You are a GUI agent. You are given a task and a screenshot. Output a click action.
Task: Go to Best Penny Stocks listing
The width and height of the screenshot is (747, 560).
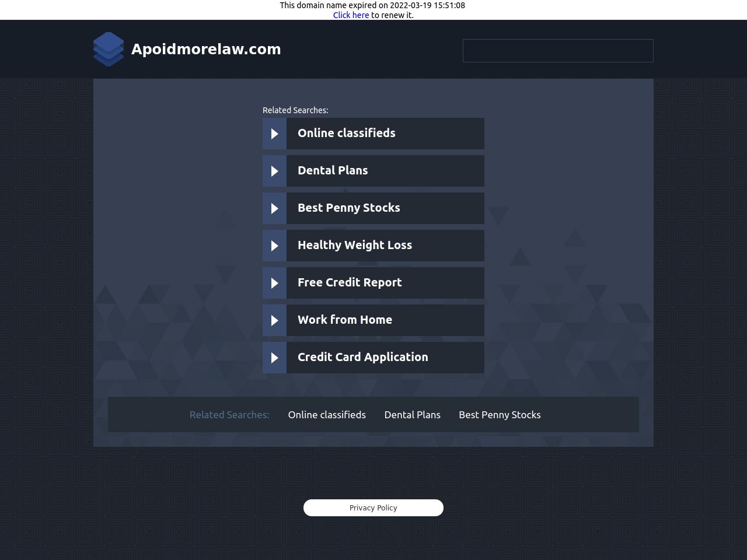(x=348, y=208)
